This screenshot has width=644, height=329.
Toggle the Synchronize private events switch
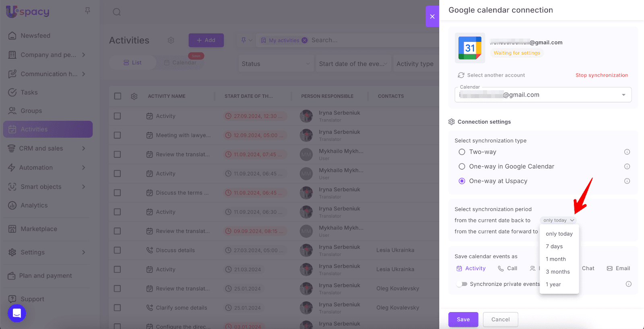tap(462, 284)
